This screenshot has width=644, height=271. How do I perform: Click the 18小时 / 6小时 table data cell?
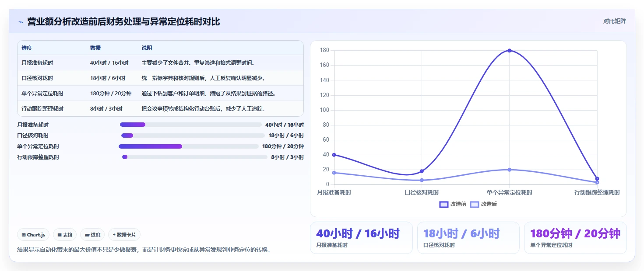click(x=108, y=78)
